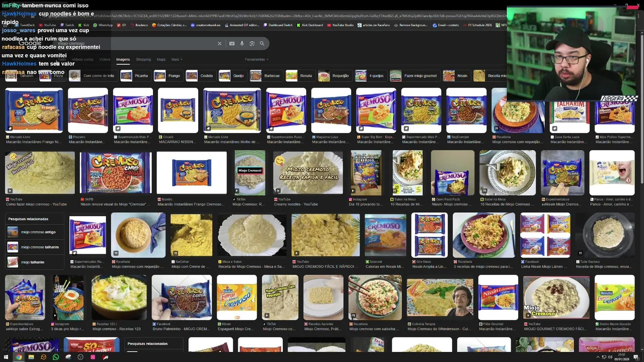Submit search using the magnifying glass icon
The height and width of the screenshot is (362, 644).
point(262,44)
